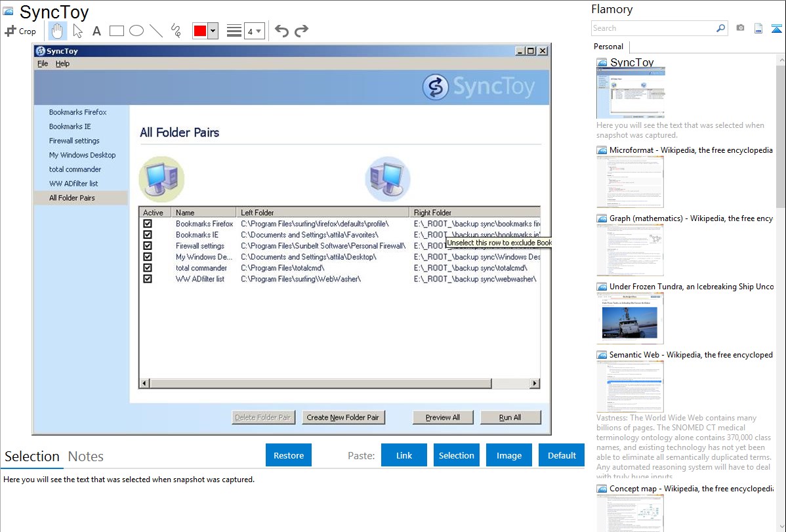The image size is (786, 532).
Task: Click icon next to Graph (mathematics) title
Action: 602,218
